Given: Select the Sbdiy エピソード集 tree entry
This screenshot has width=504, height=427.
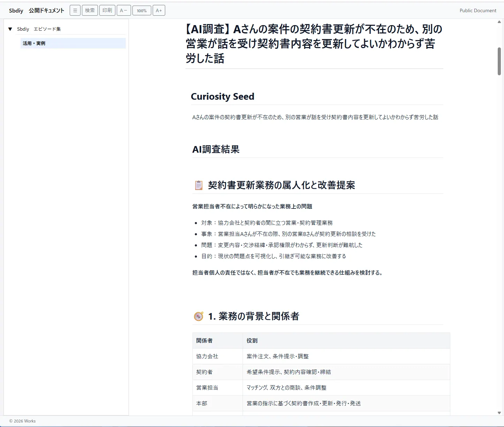Looking at the screenshot, I should tap(39, 29).
